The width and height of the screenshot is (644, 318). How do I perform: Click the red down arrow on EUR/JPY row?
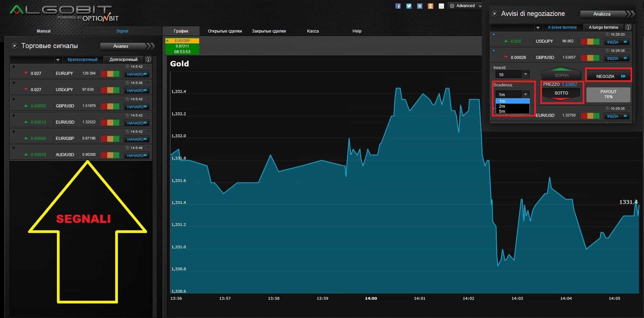coord(26,73)
